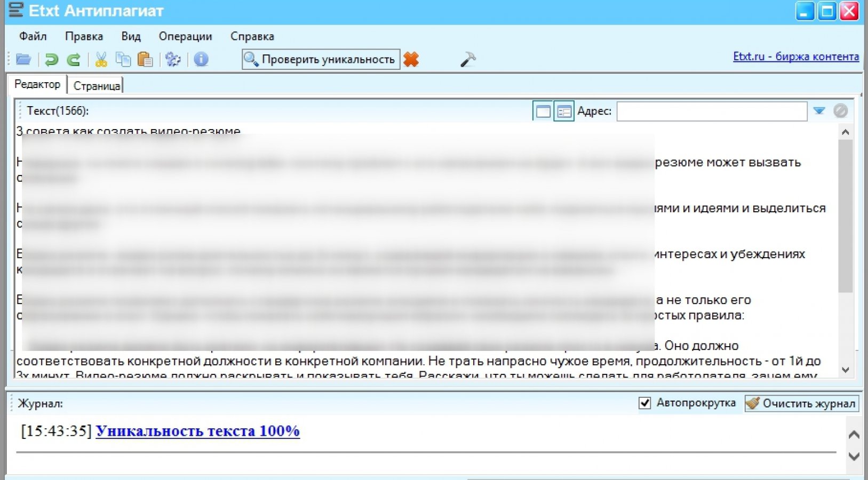
Task: Copy text using the copy icon
Action: (123, 59)
